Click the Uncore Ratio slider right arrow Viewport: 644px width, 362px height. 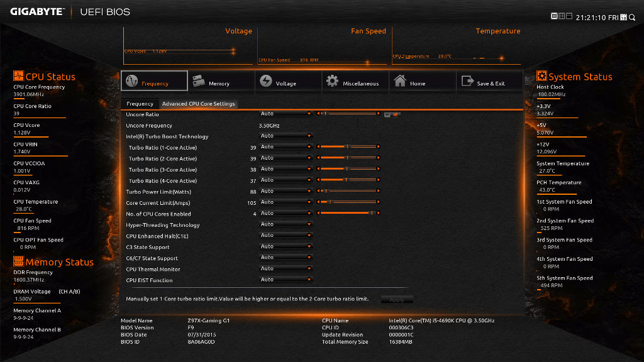378,113
